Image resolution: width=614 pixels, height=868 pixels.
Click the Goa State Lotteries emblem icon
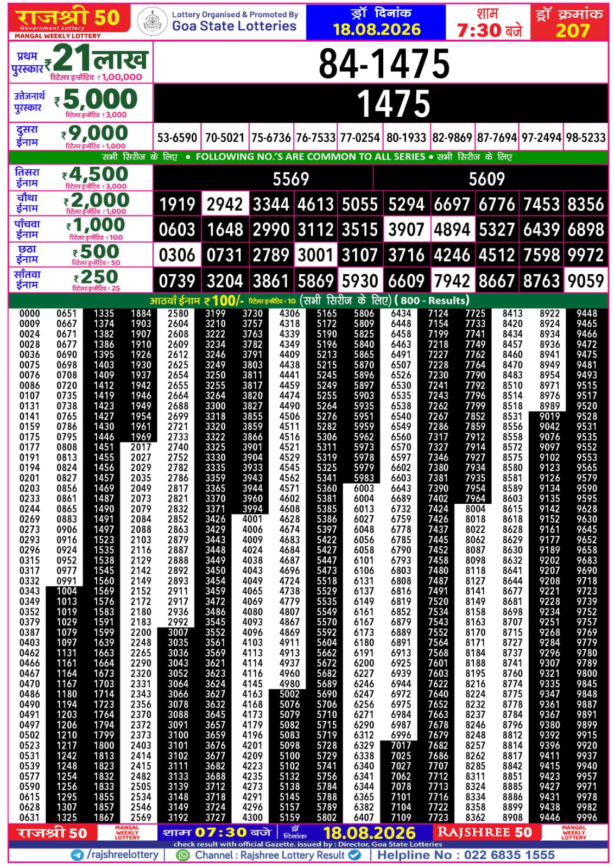pos(152,23)
